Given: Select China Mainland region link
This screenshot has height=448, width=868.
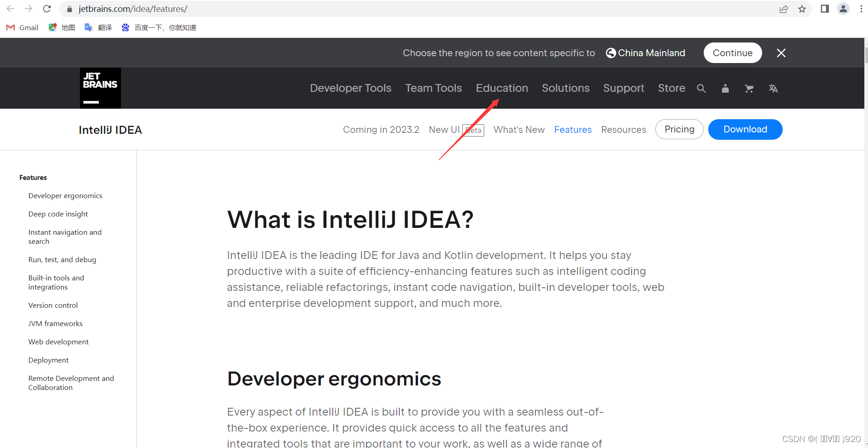Looking at the screenshot, I should click(x=645, y=53).
